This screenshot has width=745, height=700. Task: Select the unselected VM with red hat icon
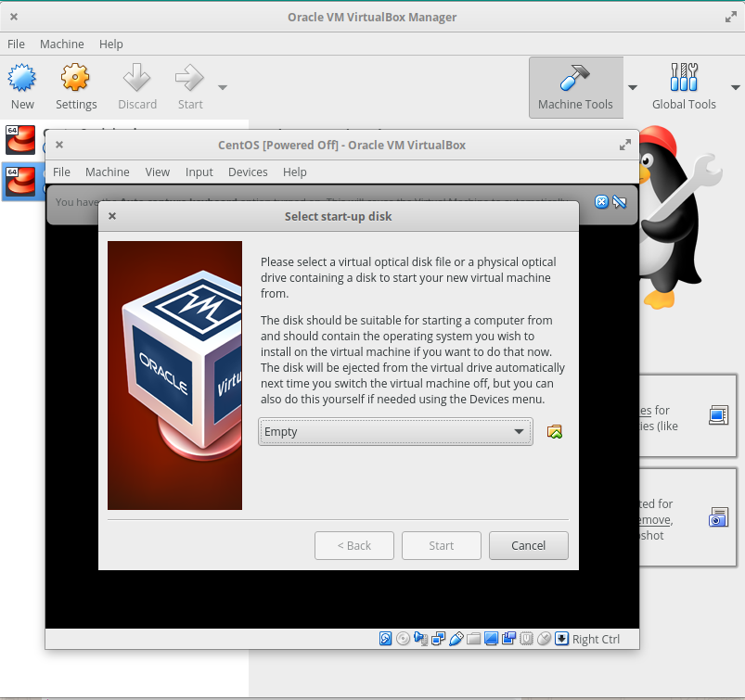(x=20, y=140)
